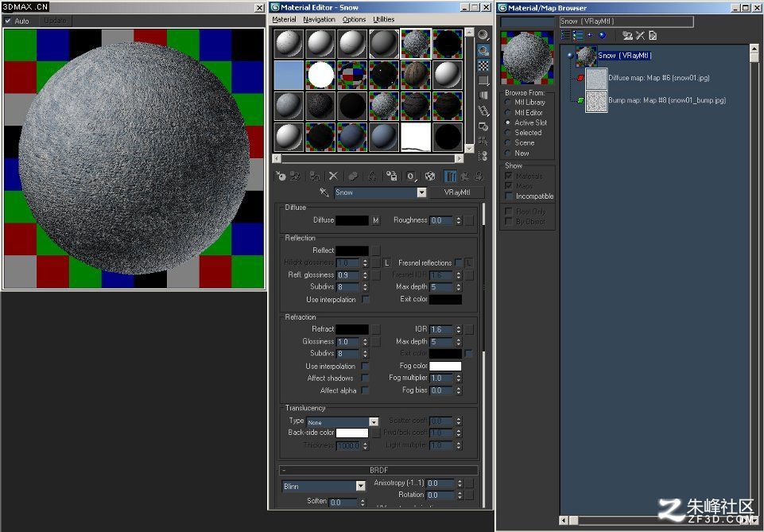Click the Fog multiplier spinner arrows
The image size is (764, 532).
pos(459,378)
